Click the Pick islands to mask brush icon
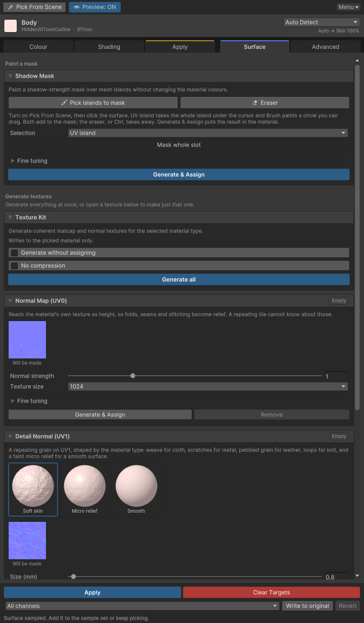Image resolution: width=364 pixels, height=623 pixels. point(64,103)
